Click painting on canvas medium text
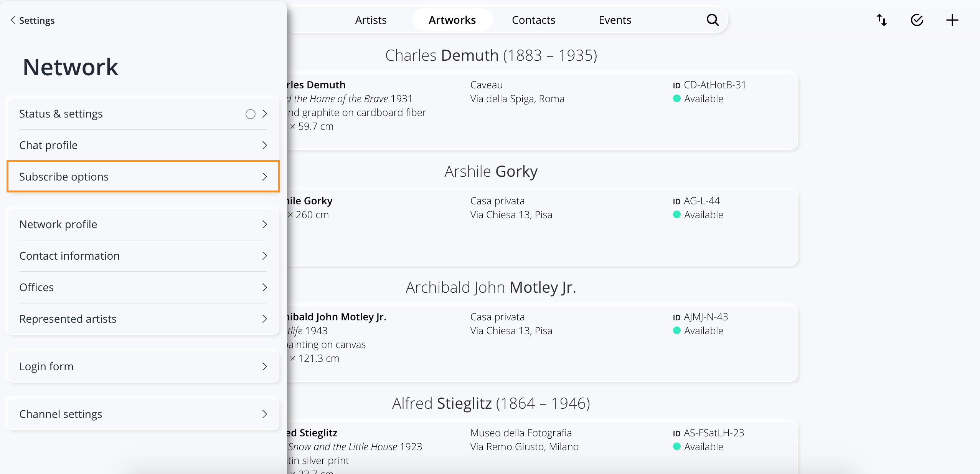This screenshot has height=474, width=980. click(326, 345)
